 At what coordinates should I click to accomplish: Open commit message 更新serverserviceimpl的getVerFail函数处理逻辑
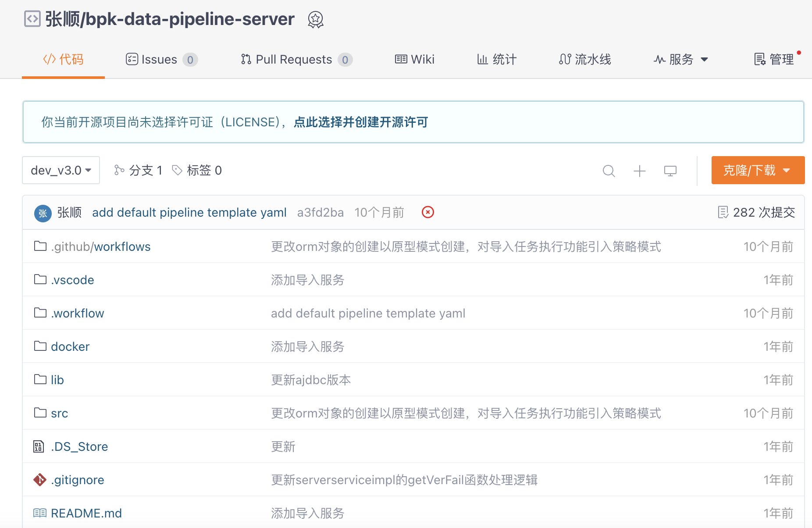coord(404,480)
